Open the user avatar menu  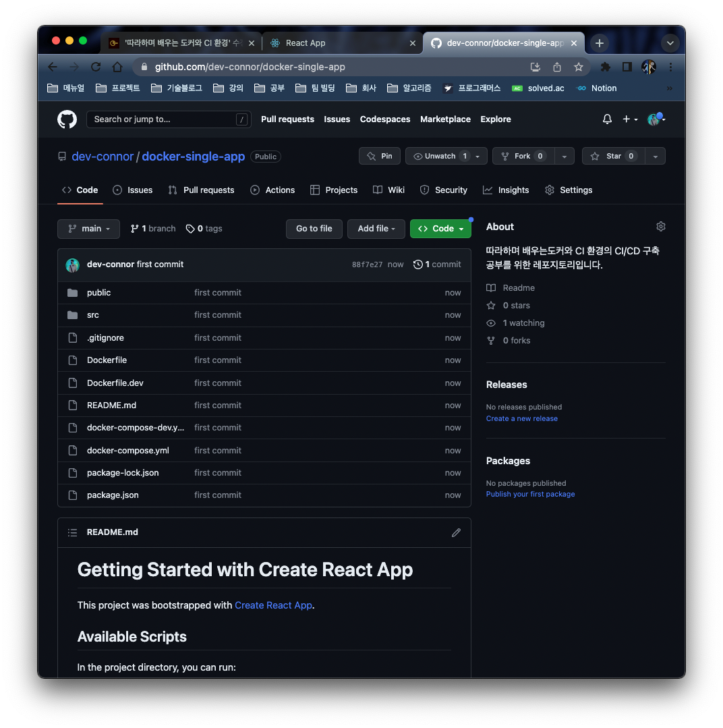pyautogui.click(x=656, y=119)
